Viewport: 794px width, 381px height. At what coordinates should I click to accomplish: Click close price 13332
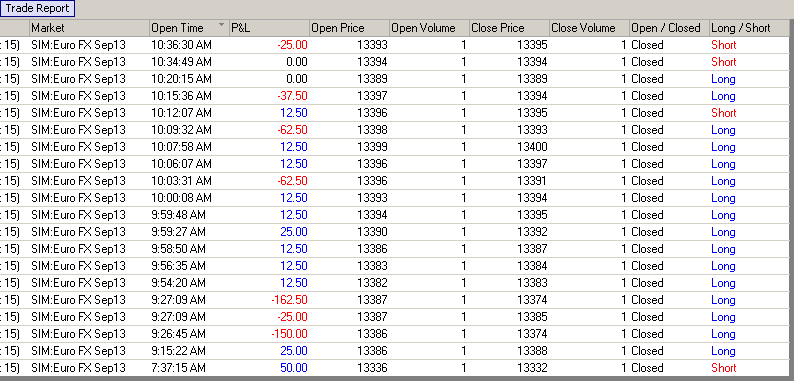point(532,368)
